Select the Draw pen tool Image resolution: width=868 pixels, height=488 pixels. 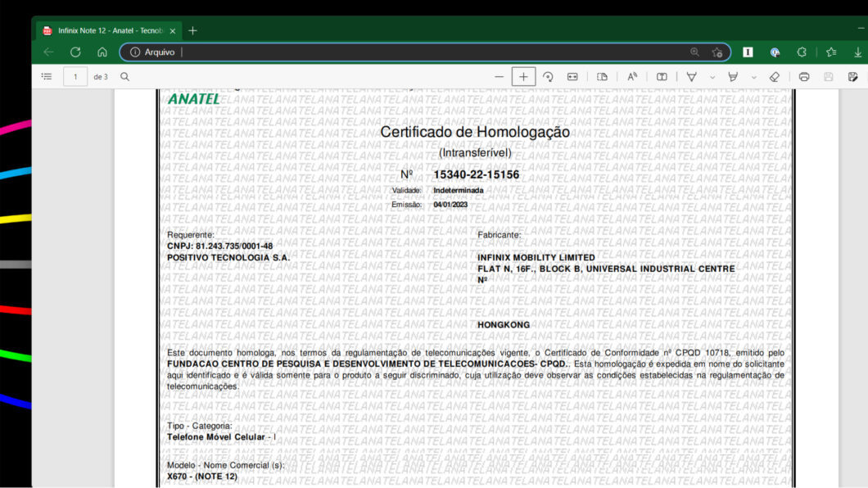[x=691, y=77]
